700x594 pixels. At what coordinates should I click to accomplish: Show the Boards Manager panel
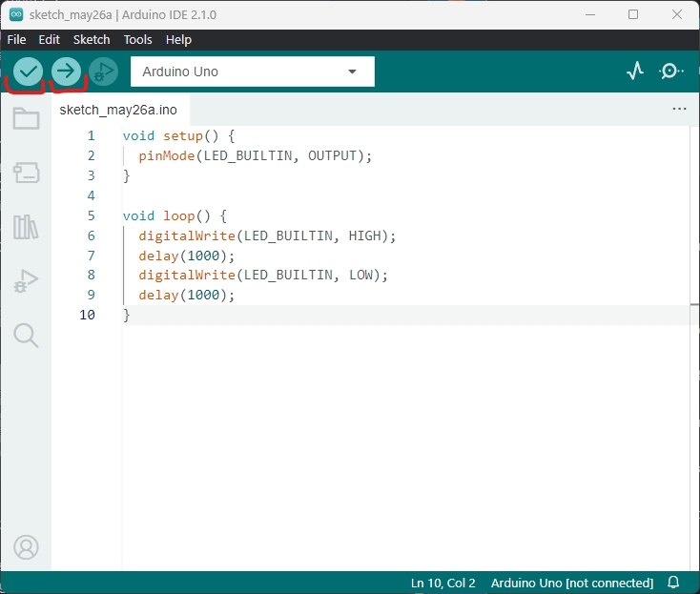[x=26, y=173]
